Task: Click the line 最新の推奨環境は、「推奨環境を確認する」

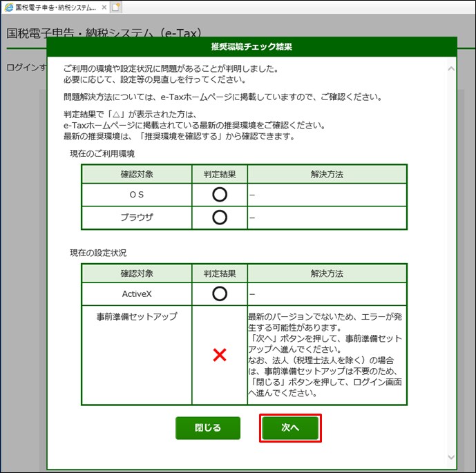Action: (180, 137)
